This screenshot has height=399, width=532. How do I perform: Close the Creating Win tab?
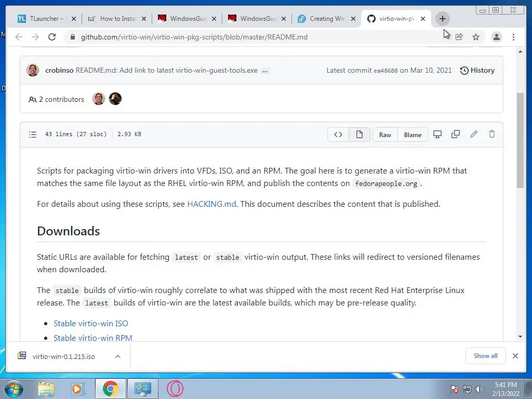point(353,19)
